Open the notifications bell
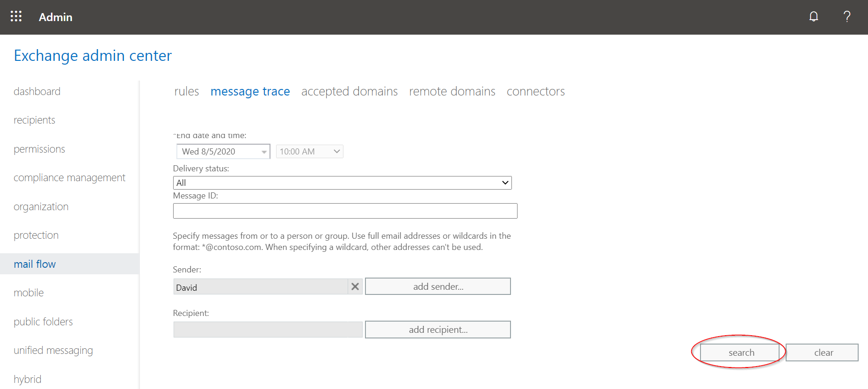868x389 pixels. coord(813,17)
